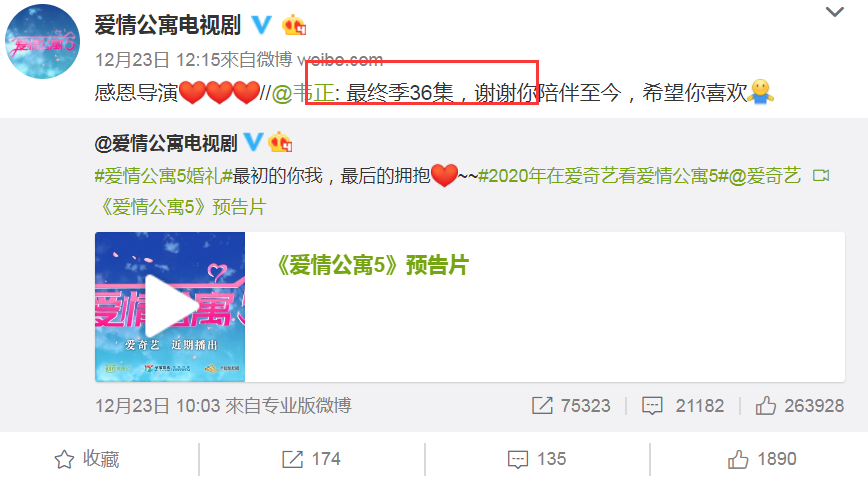This screenshot has height=486, width=868.
Task: Open the @爱奇艺 mention
Action: [765, 176]
